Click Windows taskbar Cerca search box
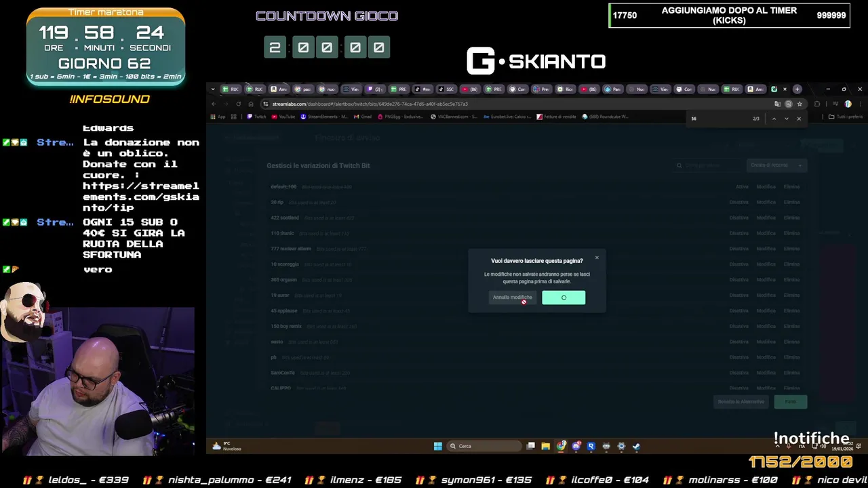The height and width of the screenshot is (488, 868). (485, 446)
